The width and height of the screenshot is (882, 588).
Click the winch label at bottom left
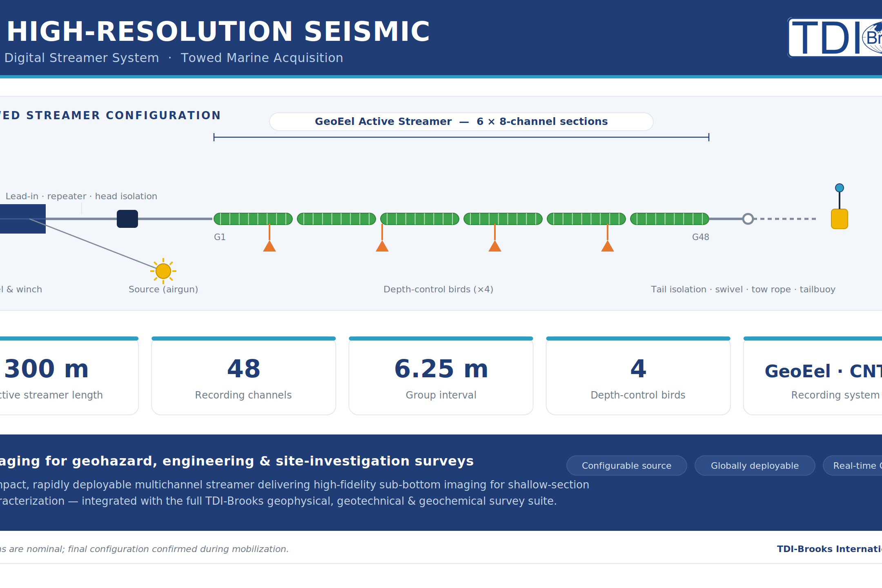click(21, 290)
